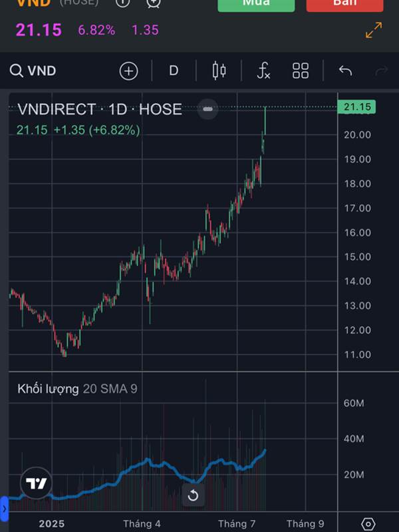Click the 40M volume axis label
399x532 pixels.
coord(354,439)
